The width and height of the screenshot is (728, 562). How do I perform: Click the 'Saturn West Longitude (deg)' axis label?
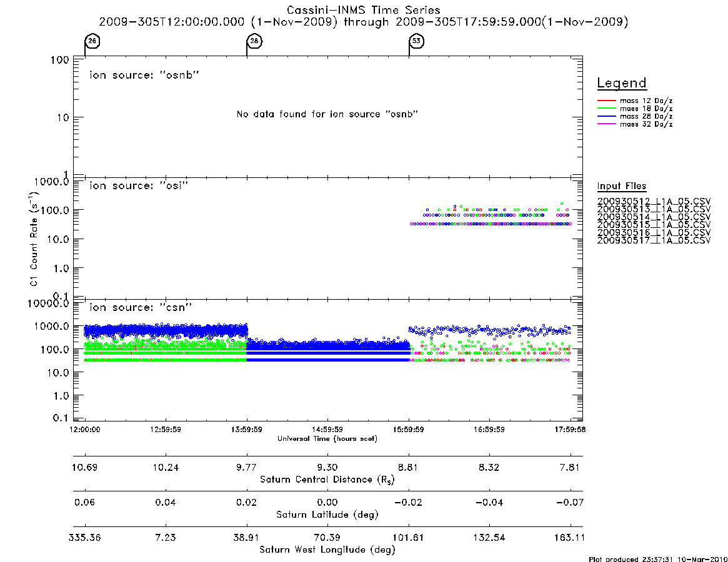pyautogui.click(x=327, y=550)
